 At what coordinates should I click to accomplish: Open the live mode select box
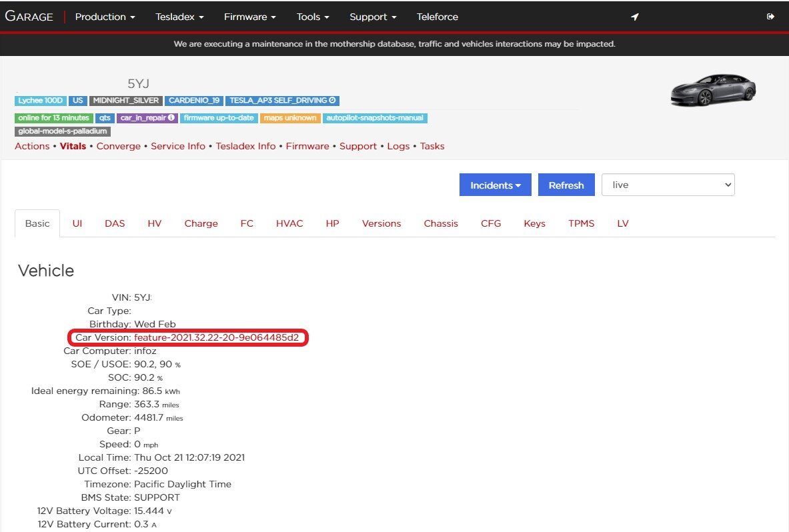click(x=668, y=185)
